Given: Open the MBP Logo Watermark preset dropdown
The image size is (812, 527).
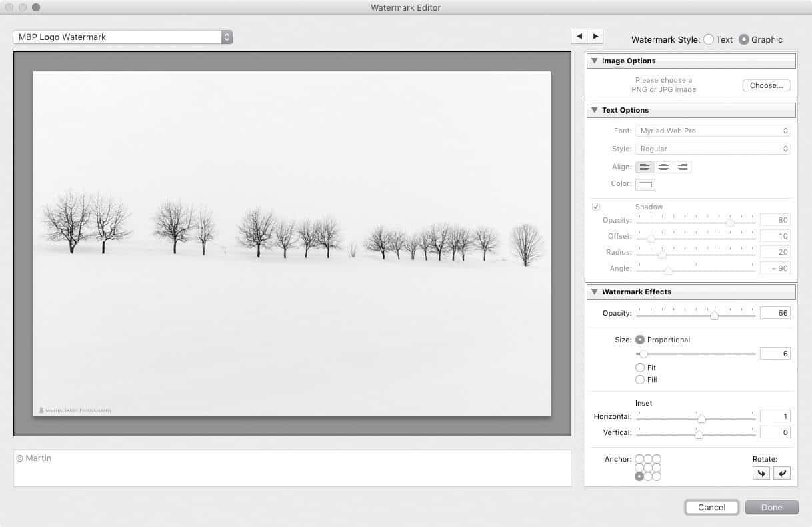Looking at the screenshot, I should (x=123, y=37).
